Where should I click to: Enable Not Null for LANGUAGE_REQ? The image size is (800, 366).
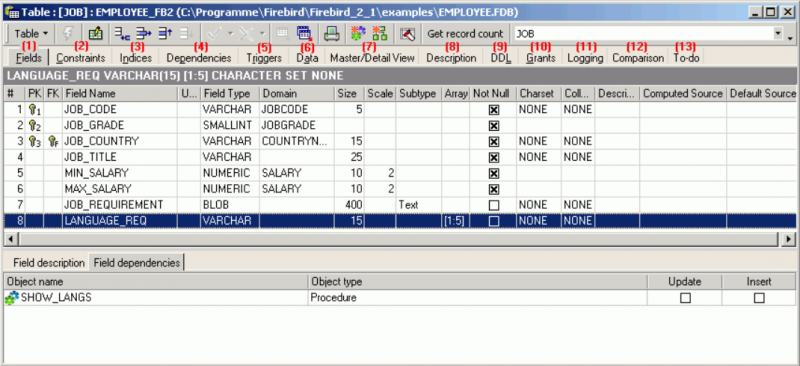point(493,221)
